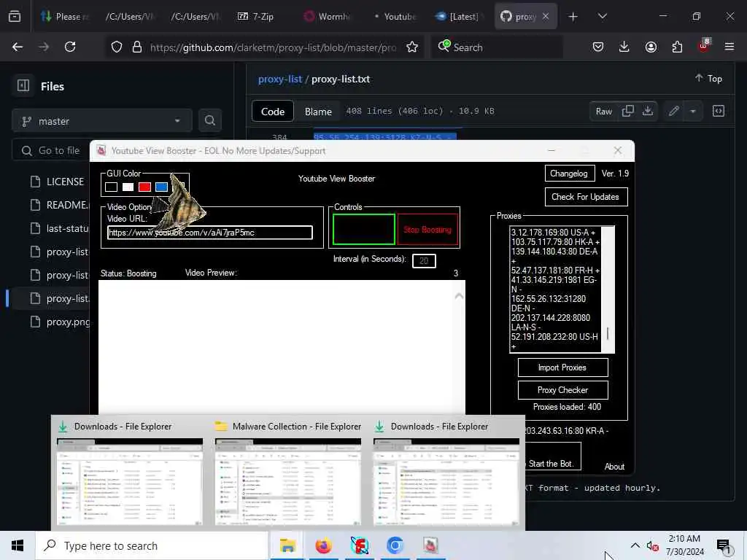Viewport: 747px width, 560px height.
Task: Reload the GitHub page
Action: [70, 47]
